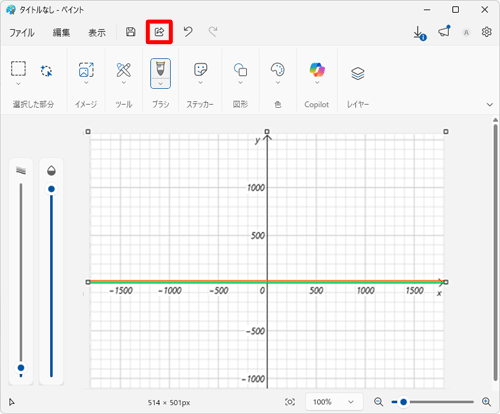Viewport: 500px width, 414px height.
Task: Open the Layers panel icon
Action: [358, 73]
